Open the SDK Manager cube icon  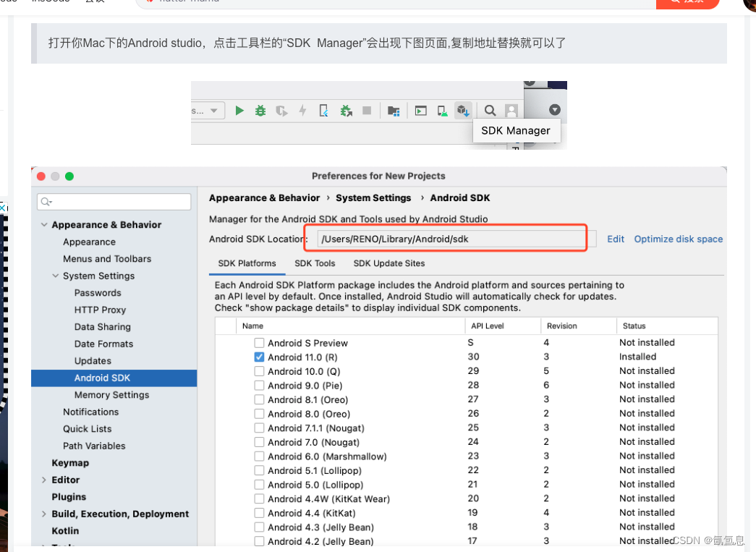coord(463,111)
